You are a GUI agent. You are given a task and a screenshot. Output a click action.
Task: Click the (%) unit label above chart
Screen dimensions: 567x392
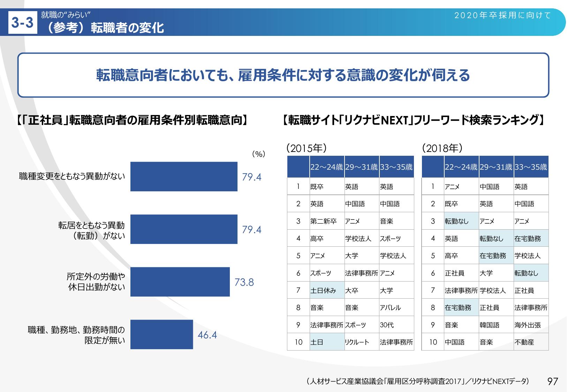258,154
